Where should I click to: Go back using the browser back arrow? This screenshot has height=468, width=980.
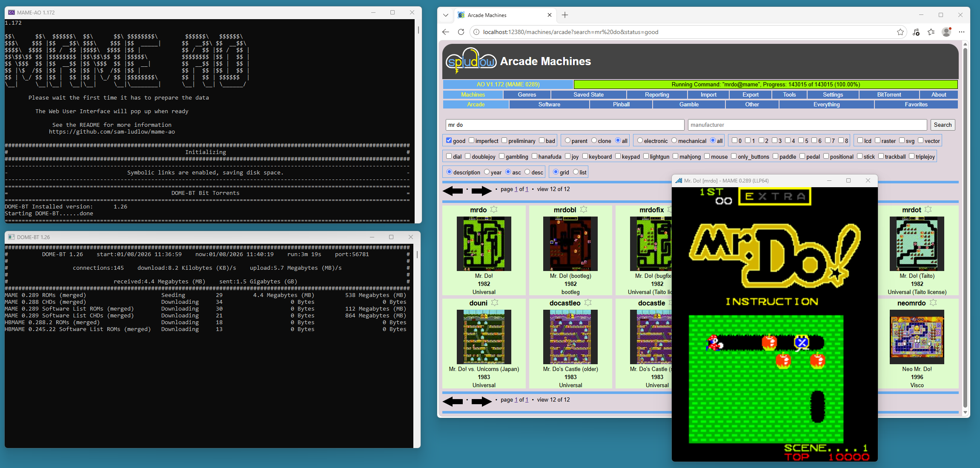[x=446, y=32]
